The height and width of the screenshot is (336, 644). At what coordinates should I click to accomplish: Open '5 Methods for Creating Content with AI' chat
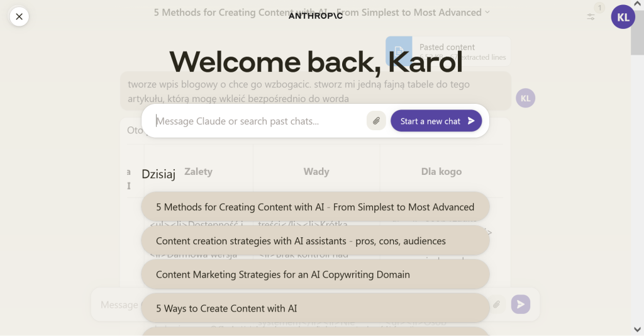[x=315, y=207]
